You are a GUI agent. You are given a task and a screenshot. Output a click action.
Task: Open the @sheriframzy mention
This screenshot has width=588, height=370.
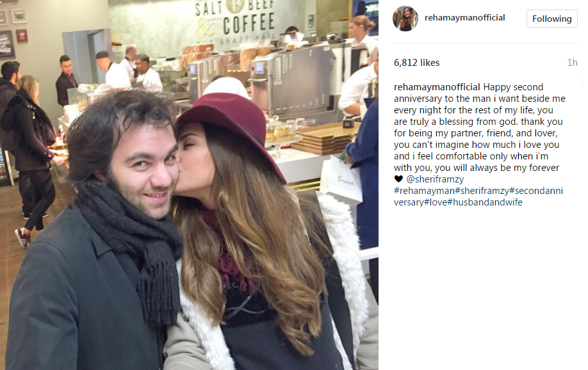click(435, 179)
